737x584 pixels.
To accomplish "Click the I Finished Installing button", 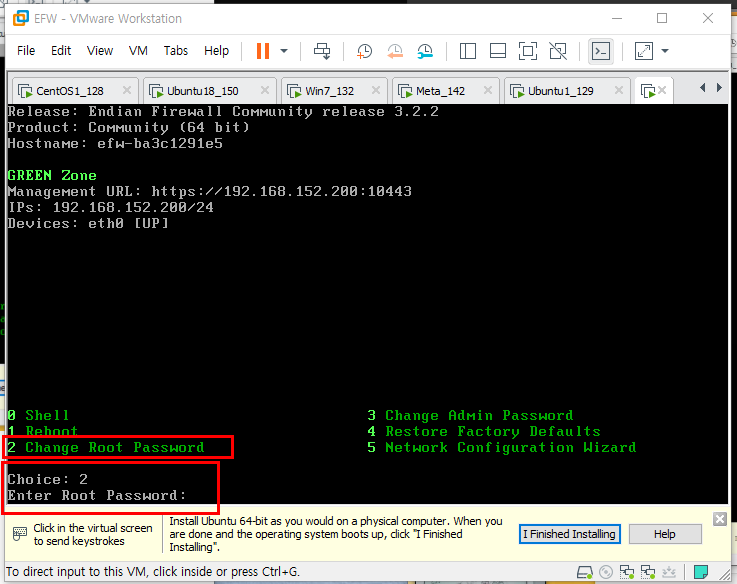I will [x=570, y=534].
